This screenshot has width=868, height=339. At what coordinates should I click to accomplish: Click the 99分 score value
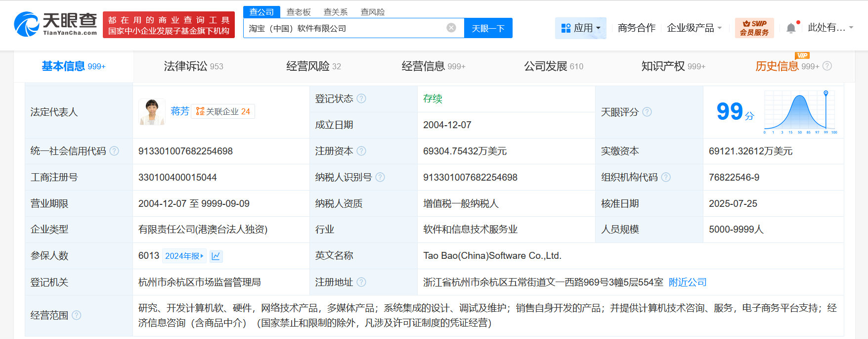735,111
